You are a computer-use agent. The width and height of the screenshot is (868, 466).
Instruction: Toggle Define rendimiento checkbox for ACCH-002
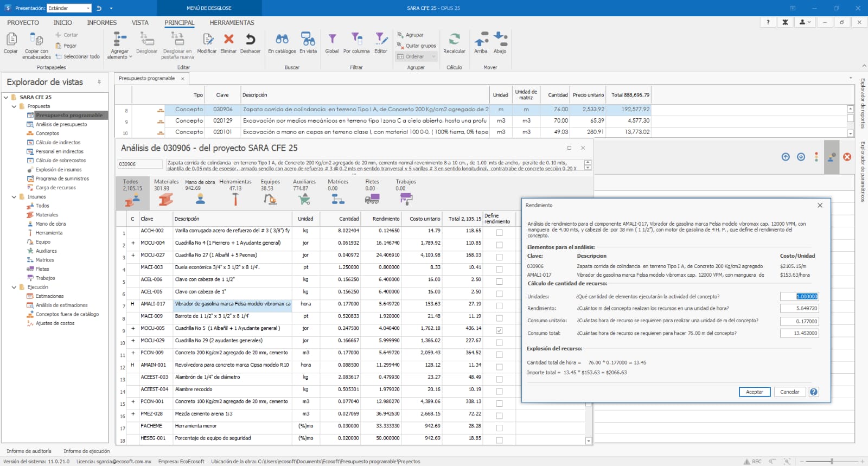click(x=499, y=233)
